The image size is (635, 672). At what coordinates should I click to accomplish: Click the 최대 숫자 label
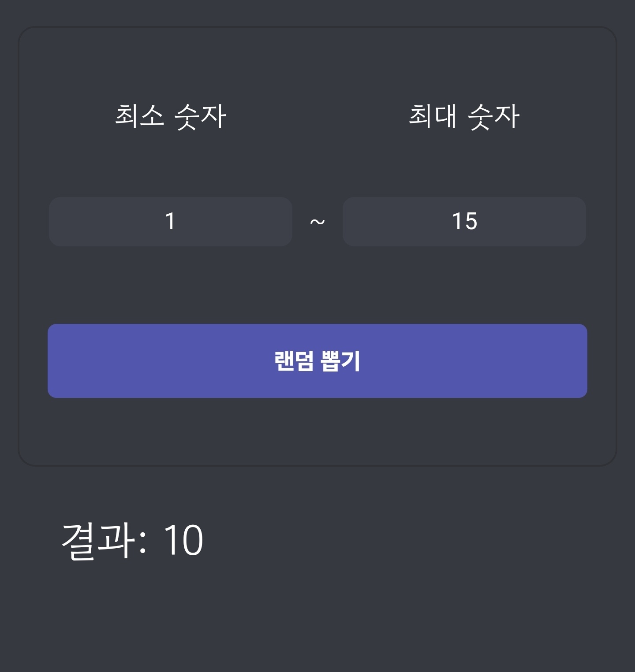[464, 116]
